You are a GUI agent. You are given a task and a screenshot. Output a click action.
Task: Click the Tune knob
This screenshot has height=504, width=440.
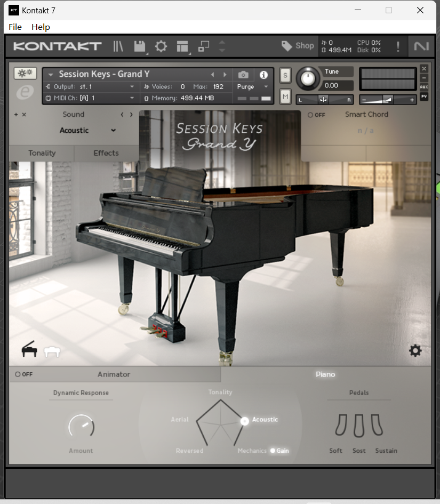point(307,78)
